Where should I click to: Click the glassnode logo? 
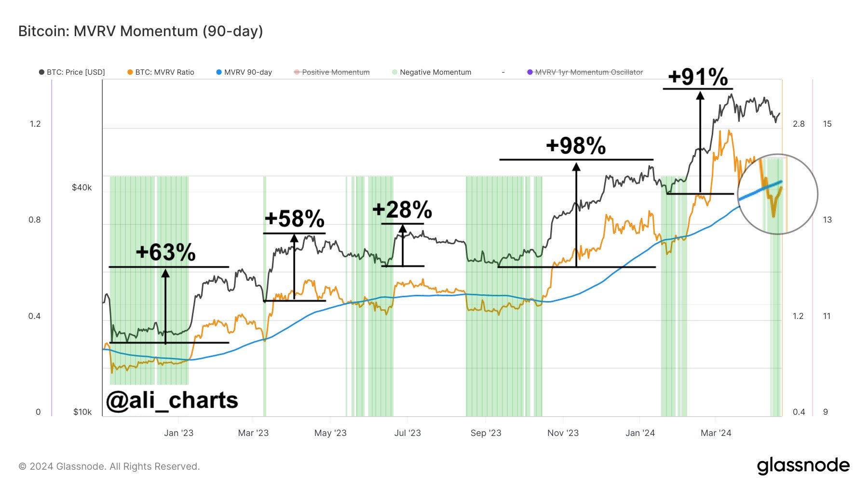tap(803, 465)
